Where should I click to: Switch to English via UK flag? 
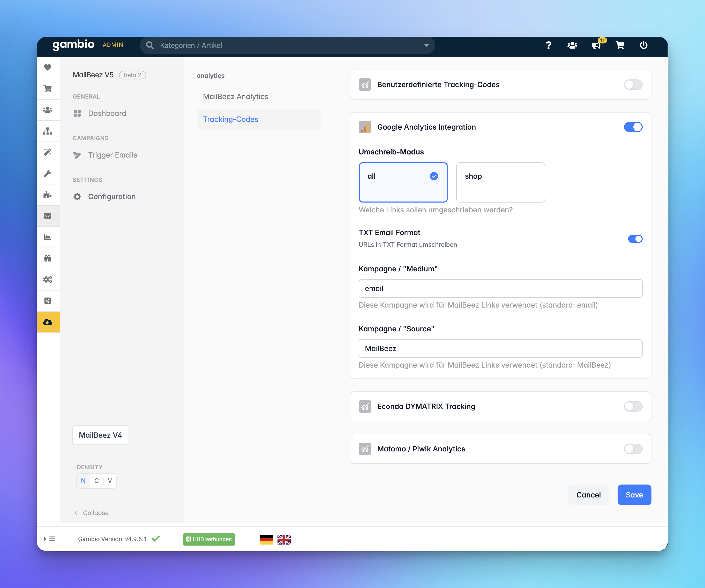pyautogui.click(x=284, y=539)
